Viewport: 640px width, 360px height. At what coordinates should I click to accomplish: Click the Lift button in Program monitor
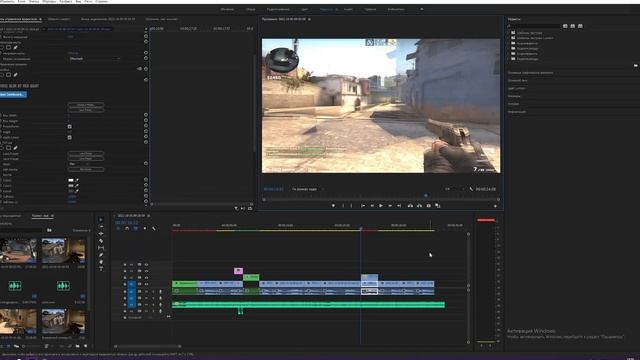tap(410, 206)
